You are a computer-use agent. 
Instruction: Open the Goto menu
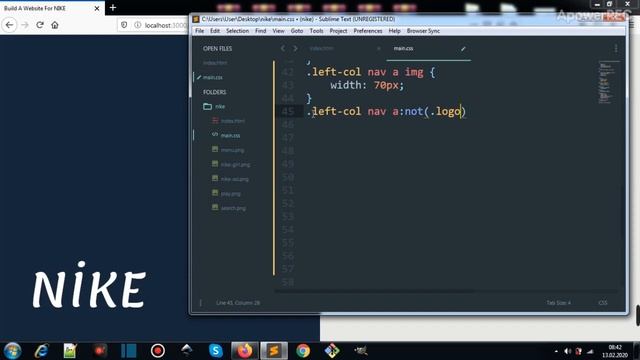click(x=297, y=31)
